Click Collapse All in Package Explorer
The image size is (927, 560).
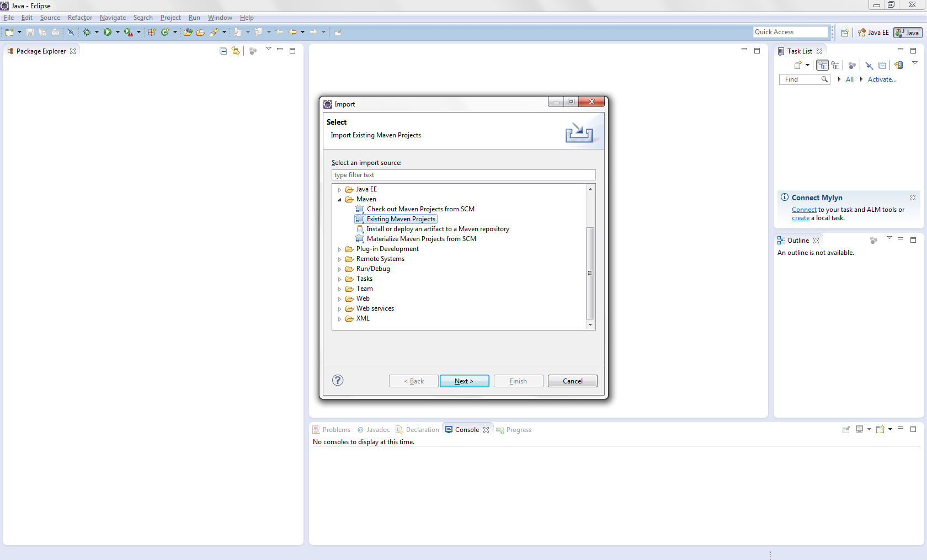point(223,51)
